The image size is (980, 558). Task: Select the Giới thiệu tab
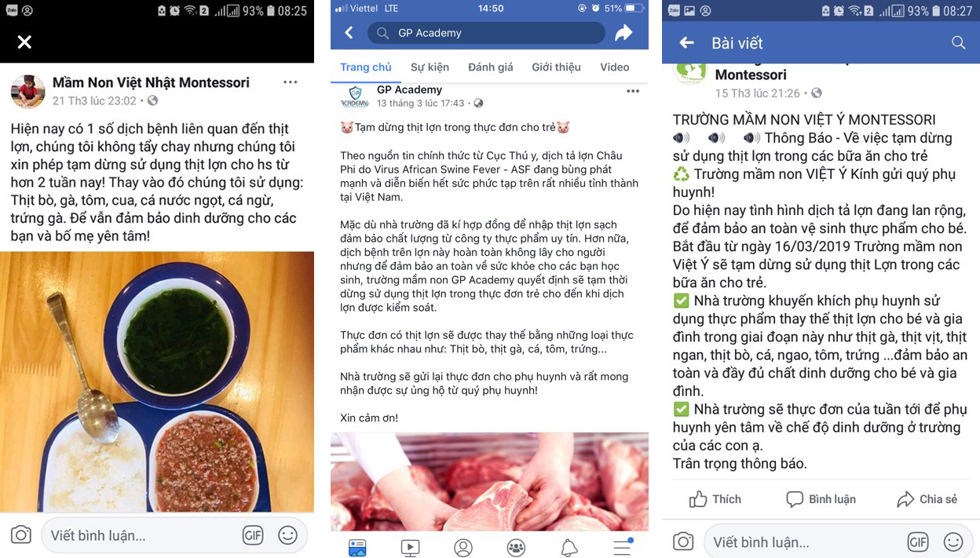click(x=556, y=67)
